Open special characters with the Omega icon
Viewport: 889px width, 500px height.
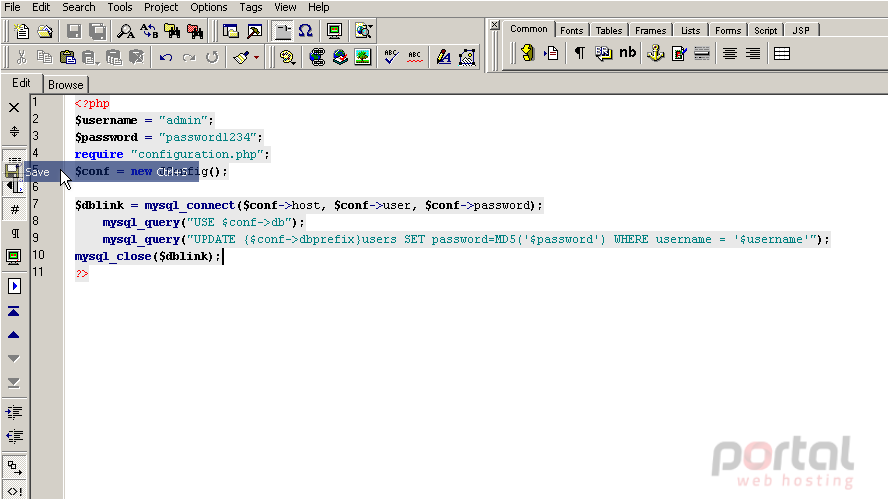(306, 31)
